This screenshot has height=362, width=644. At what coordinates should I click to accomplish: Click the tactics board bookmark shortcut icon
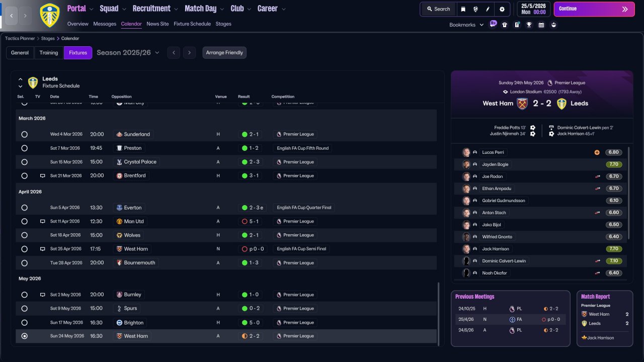coord(517,25)
